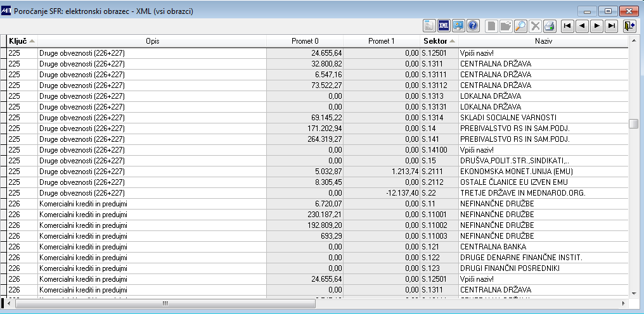Screen dimensions: 644x314
Task: Select the Promet 0 value 192.809,20
Action: pyautogui.click(x=305, y=225)
